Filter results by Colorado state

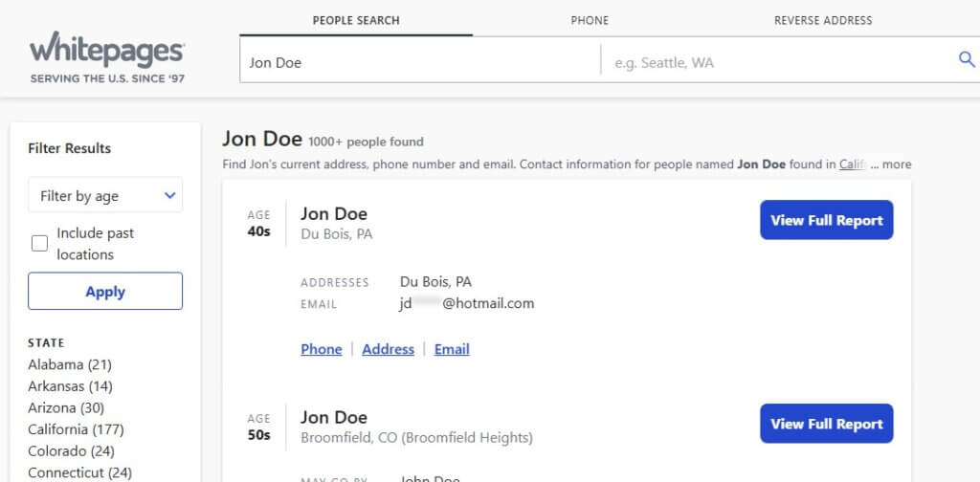[71, 450]
